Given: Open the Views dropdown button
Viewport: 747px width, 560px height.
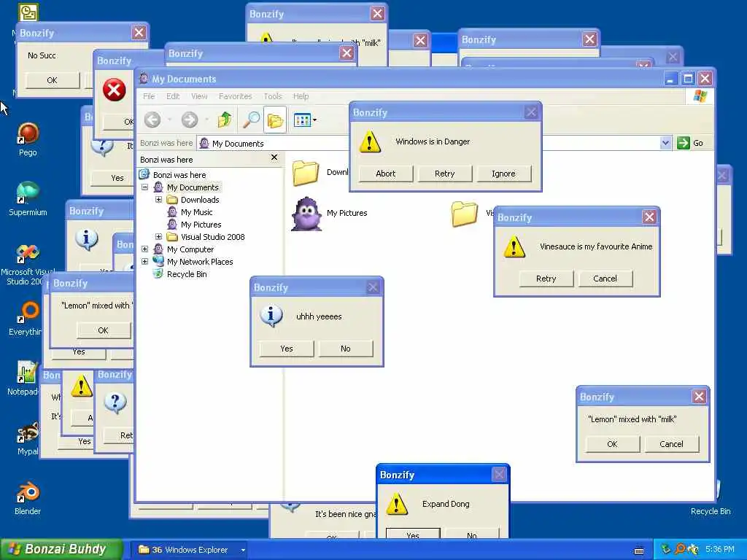Looking at the screenshot, I should tap(305, 120).
